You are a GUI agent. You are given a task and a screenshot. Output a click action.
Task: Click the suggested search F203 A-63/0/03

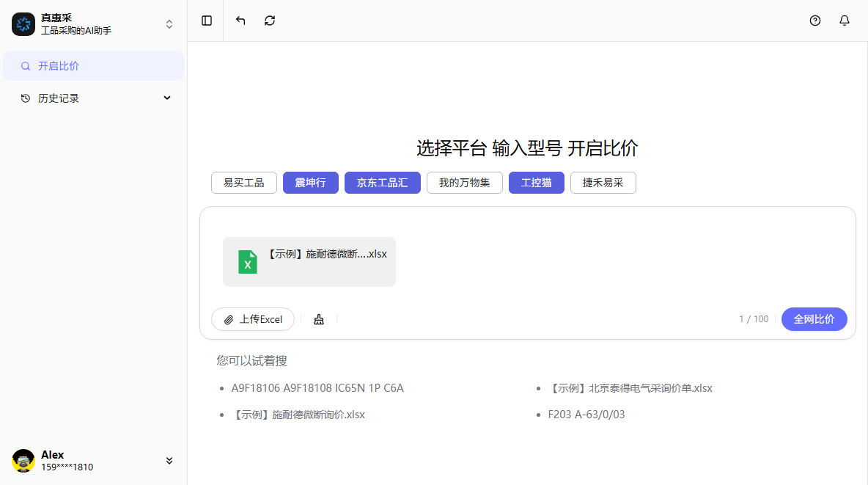(586, 414)
